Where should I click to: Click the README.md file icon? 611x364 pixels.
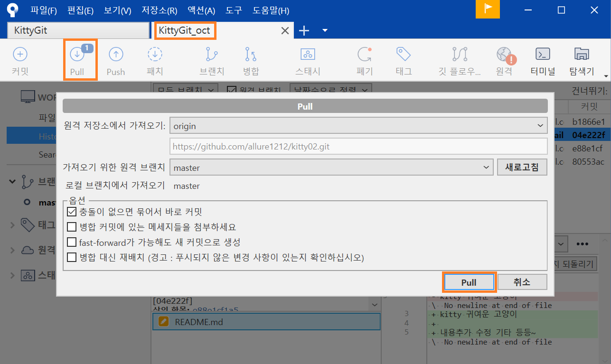164,322
